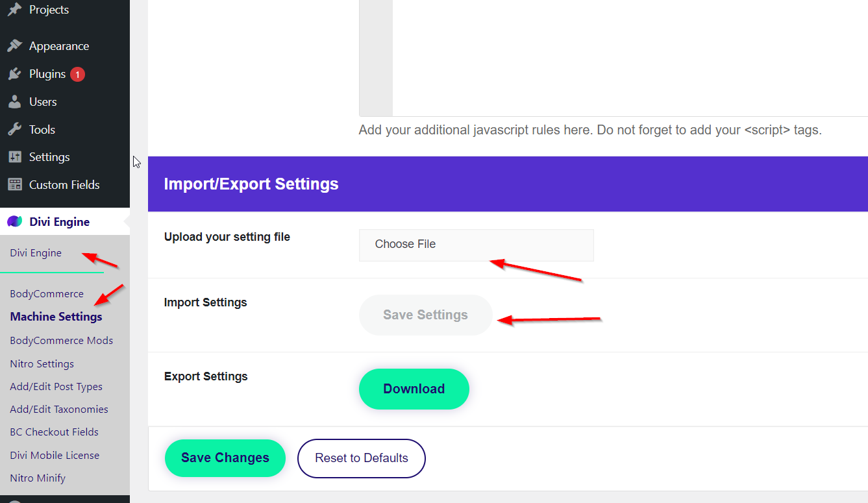Screen dimensions: 868x503
Task: Click the Projects pin icon
Action: point(14,10)
